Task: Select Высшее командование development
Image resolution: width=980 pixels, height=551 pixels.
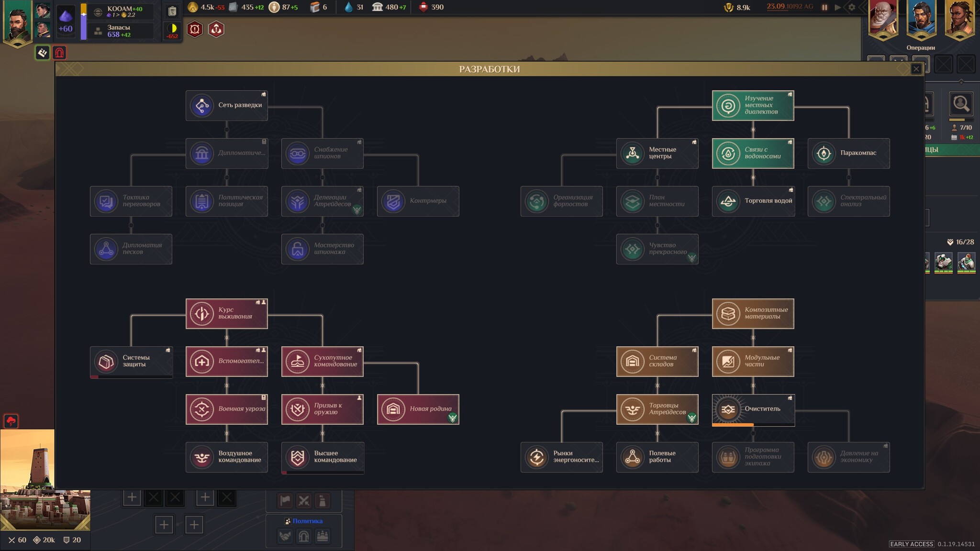Action: tap(322, 458)
